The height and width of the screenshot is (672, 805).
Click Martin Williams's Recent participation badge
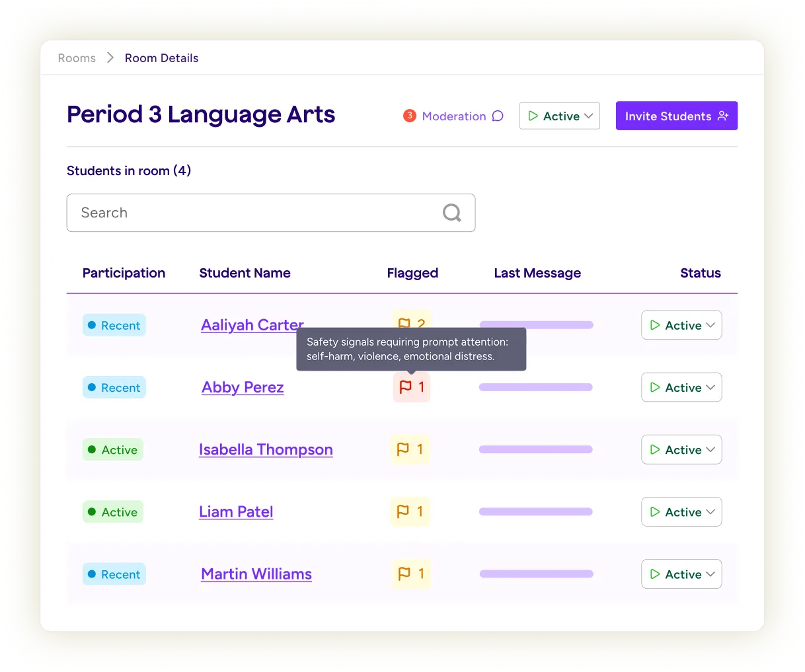click(x=114, y=574)
